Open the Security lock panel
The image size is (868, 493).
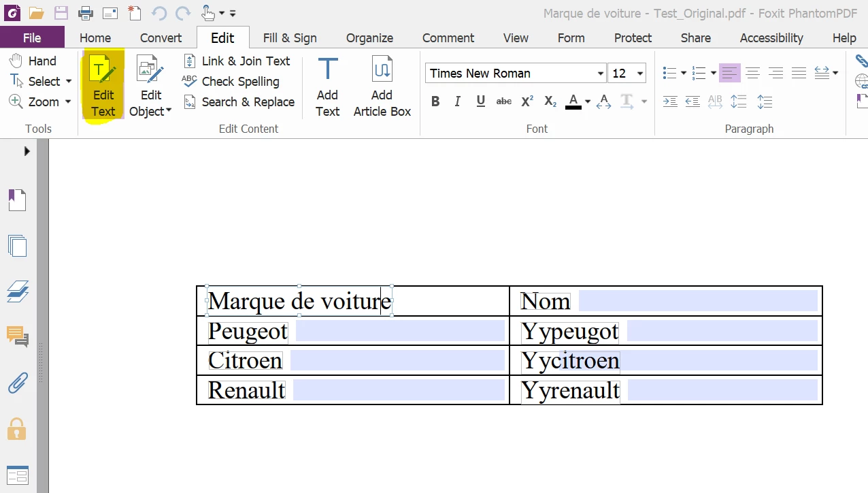(x=17, y=429)
